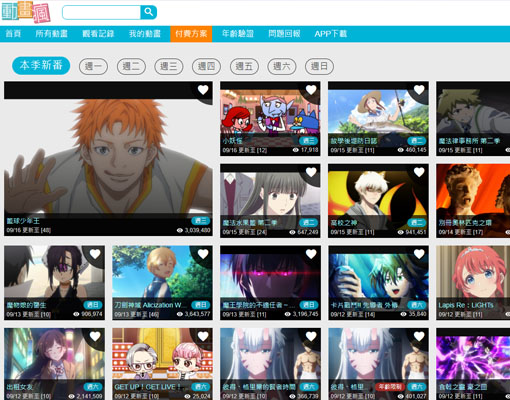Tap heart on 魔法水果籃 第二季 card
Viewport: 510px width, 400px height.
311,172
